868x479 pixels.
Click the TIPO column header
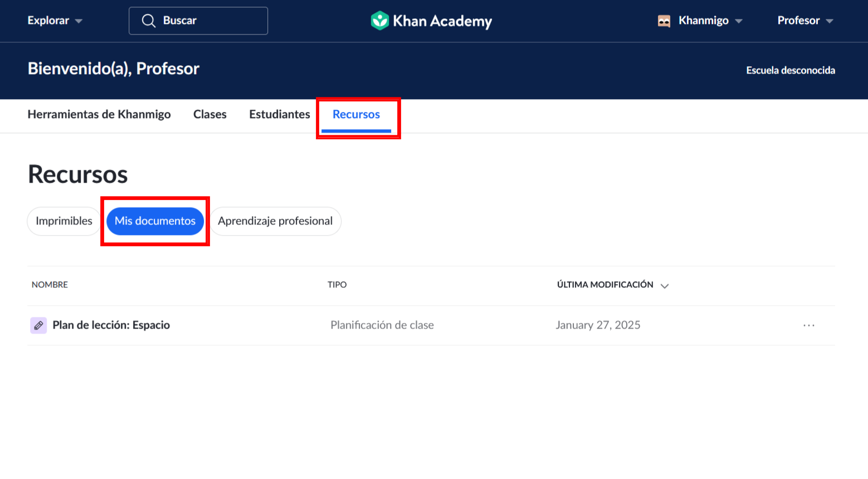(x=337, y=285)
